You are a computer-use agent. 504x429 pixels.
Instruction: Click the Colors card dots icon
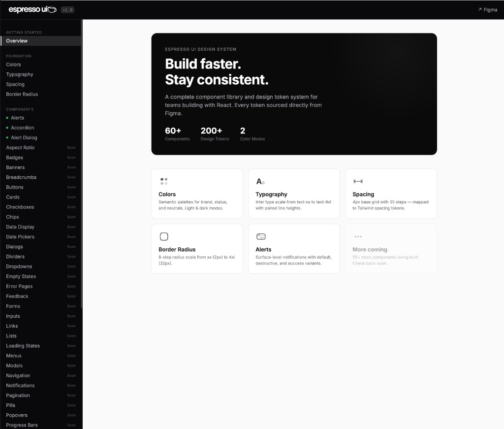point(164,181)
